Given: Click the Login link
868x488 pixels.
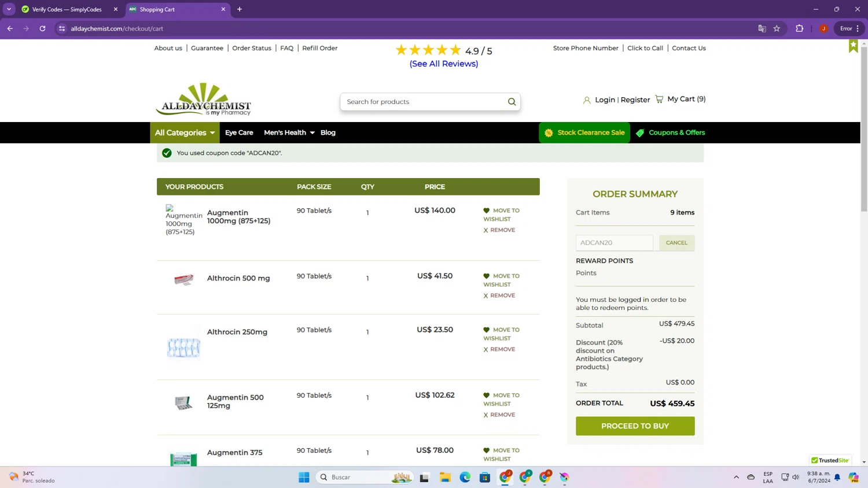Looking at the screenshot, I should coord(605,100).
